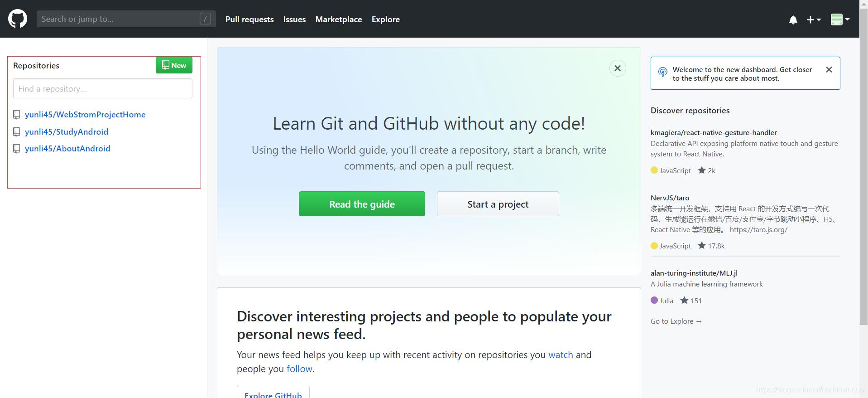This screenshot has width=868, height=398.
Task: Open kmagiera/react-native-gesture-handler repository
Action: (714, 133)
